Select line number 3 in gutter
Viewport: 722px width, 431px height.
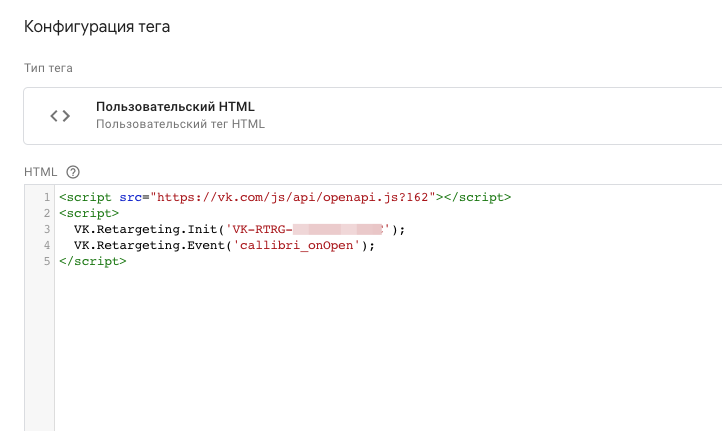[46, 229]
